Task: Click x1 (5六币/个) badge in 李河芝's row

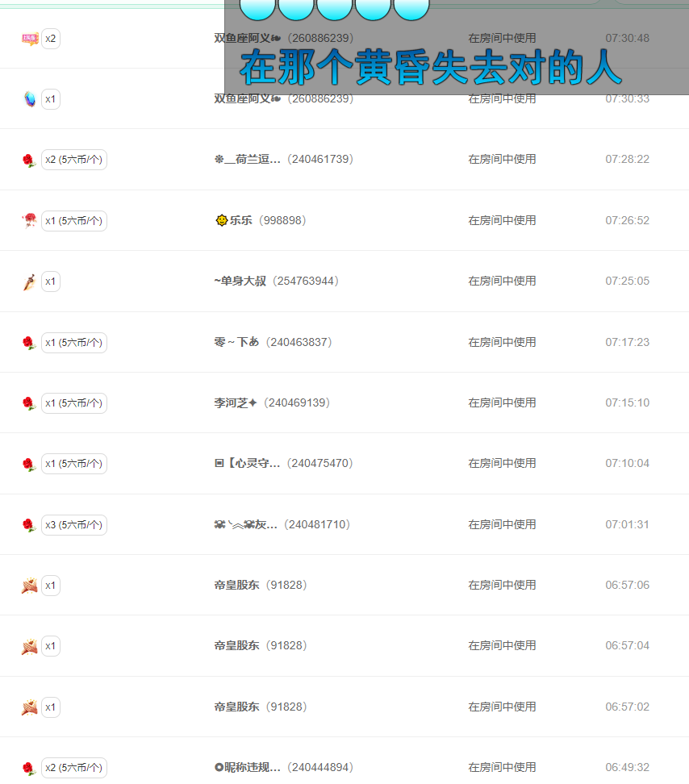Action: [74, 403]
